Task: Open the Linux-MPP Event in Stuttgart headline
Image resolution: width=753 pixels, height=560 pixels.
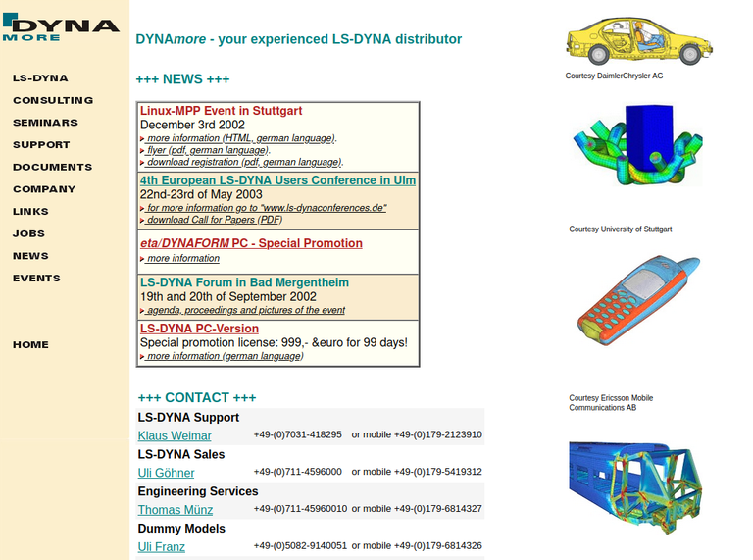Action: (221, 111)
